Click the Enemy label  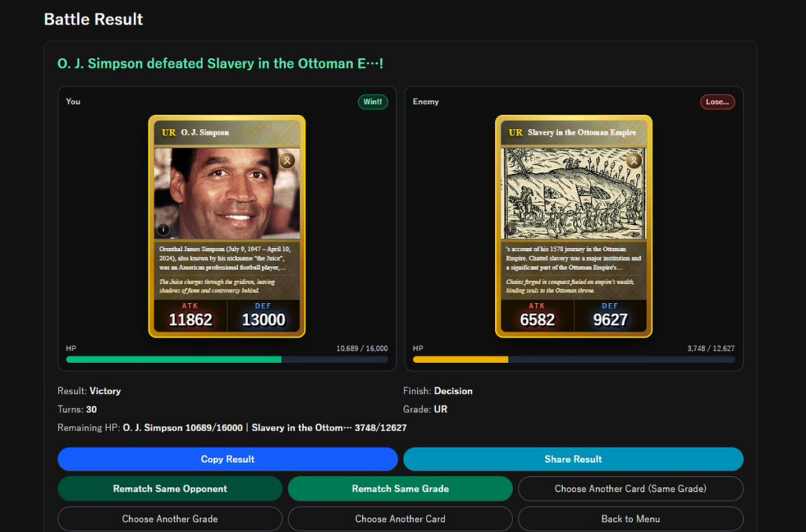pos(426,102)
